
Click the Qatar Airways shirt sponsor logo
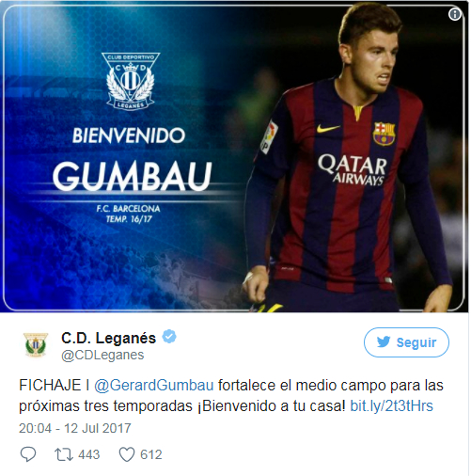pyautogui.click(x=353, y=169)
